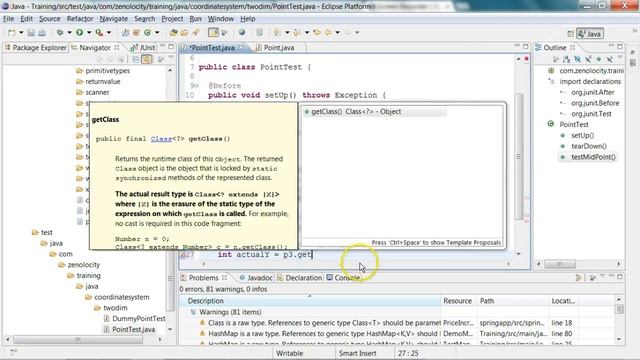Screen dimensions: 640x360
Task: Collapse the @Before method fold marker
Action: click(x=196, y=86)
